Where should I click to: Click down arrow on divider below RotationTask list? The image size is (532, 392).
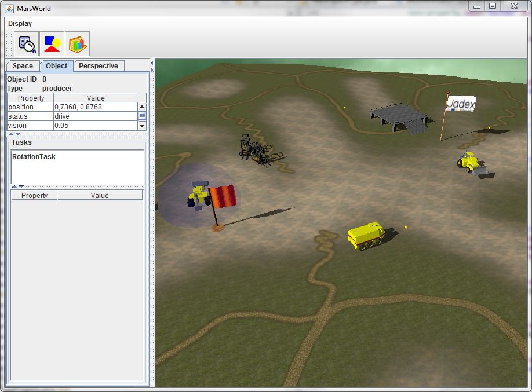21,186
